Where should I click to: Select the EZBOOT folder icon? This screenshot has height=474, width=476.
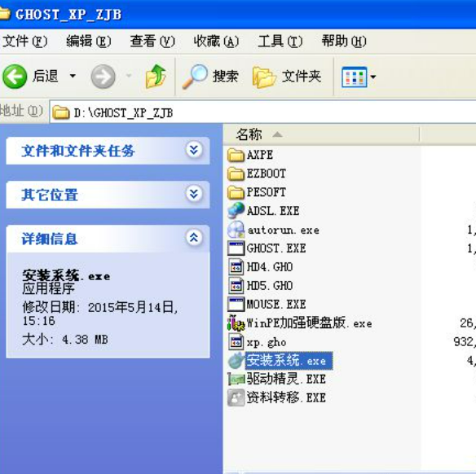(236, 173)
